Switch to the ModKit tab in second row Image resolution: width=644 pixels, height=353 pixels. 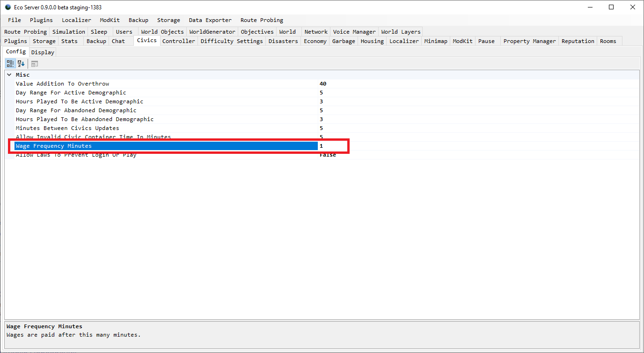point(463,41)
